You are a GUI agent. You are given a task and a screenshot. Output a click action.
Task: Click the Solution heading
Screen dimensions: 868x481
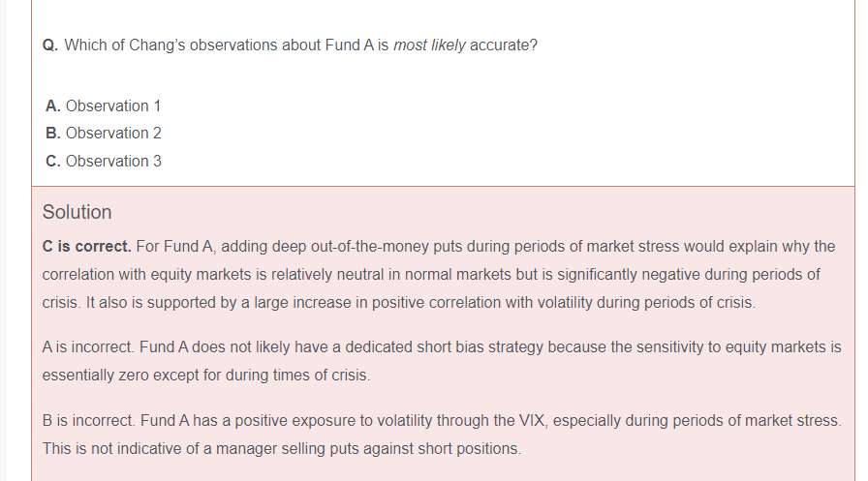click(77, 212)
